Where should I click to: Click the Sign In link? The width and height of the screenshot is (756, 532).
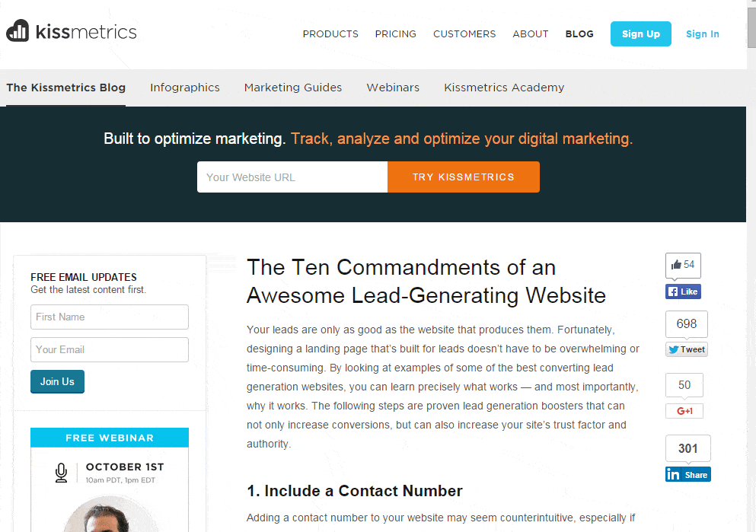[702, 34]
